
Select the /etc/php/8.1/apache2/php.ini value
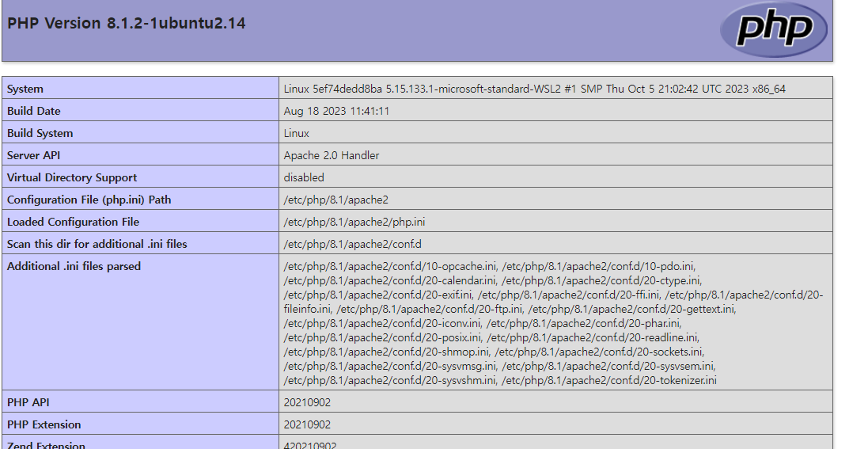coord(354,222)
